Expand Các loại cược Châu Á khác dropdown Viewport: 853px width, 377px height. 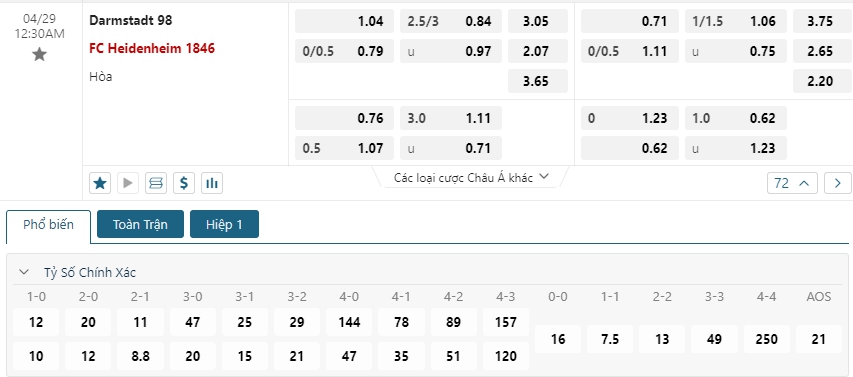tap(472, 177)
